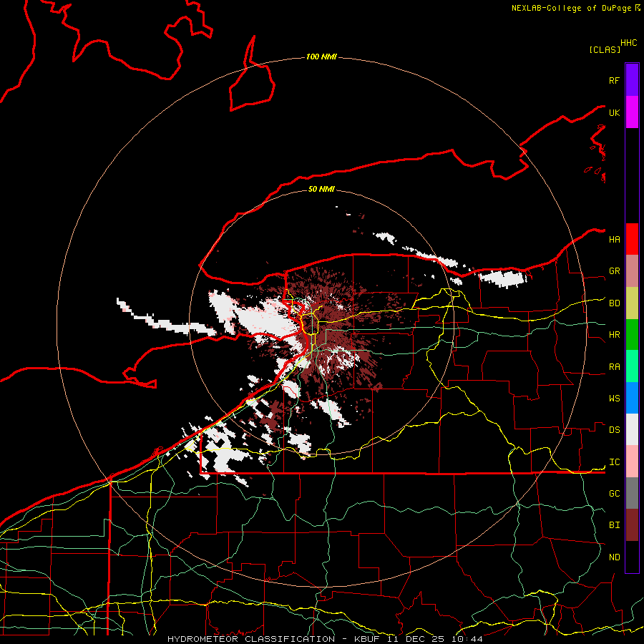Click the 'UK' legend label
The image size is (644, 644).
coord(614,112)
